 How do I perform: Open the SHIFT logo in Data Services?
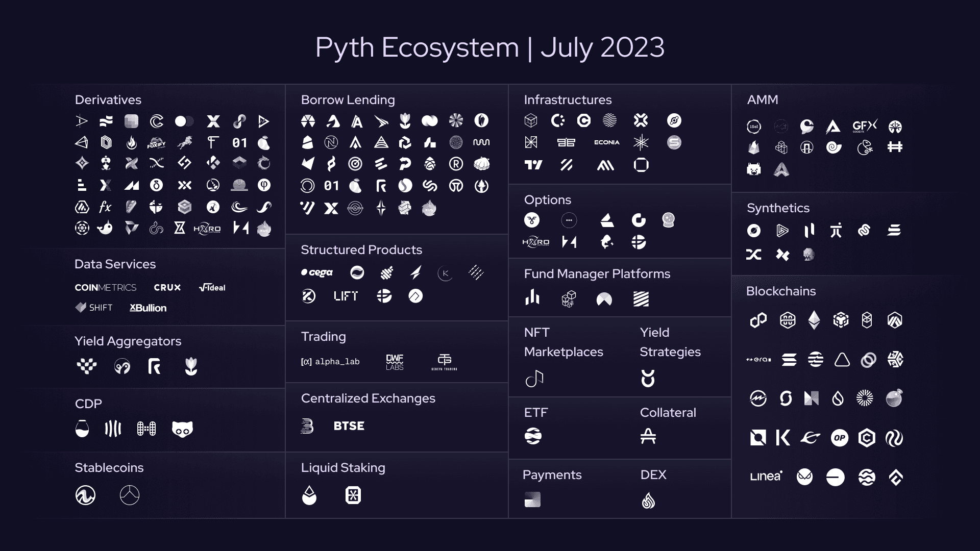(94, 308)
